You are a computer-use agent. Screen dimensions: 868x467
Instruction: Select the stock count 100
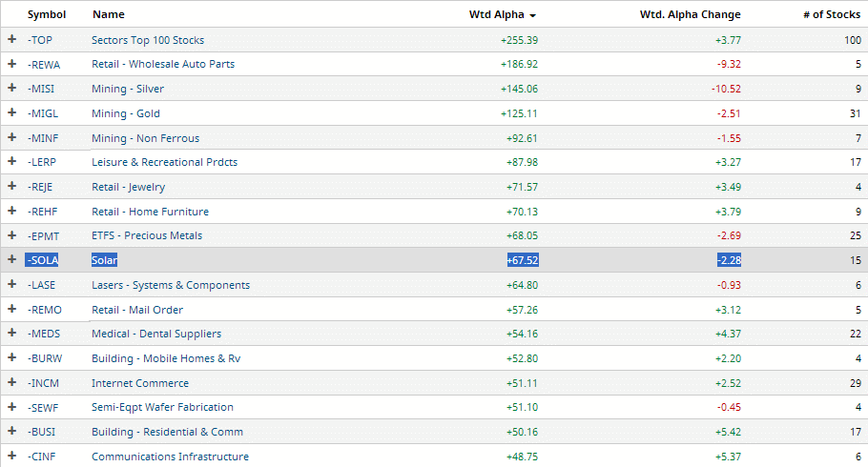pos(853,40)
